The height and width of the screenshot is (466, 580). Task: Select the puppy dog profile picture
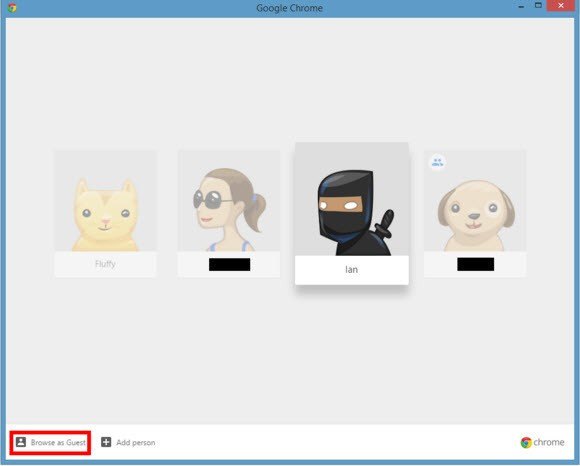[x=475, y=201]
